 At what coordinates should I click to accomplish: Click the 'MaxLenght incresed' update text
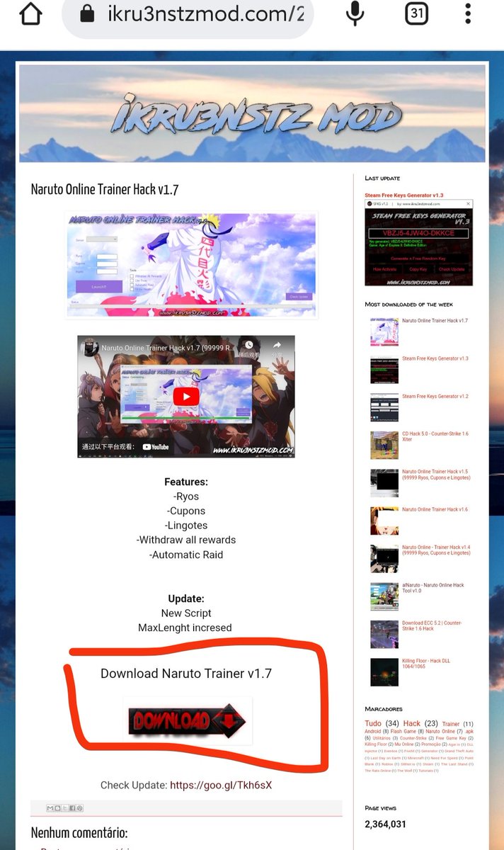pyautogui.click(x=185, y=628)
